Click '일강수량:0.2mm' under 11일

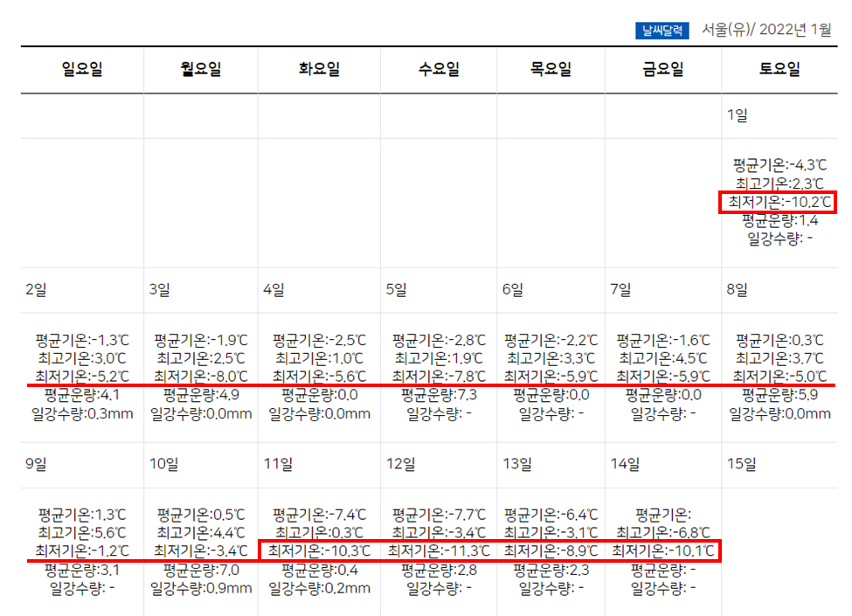pos(319,588)
